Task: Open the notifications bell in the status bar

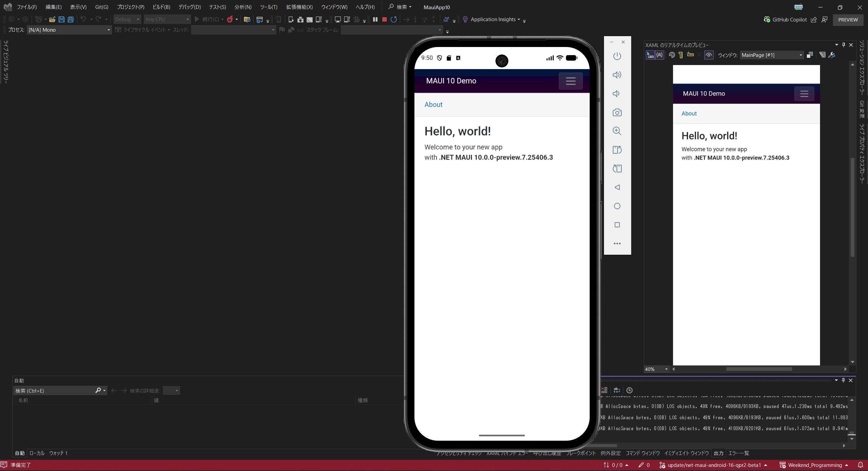Action: click(x=860, y=465)
